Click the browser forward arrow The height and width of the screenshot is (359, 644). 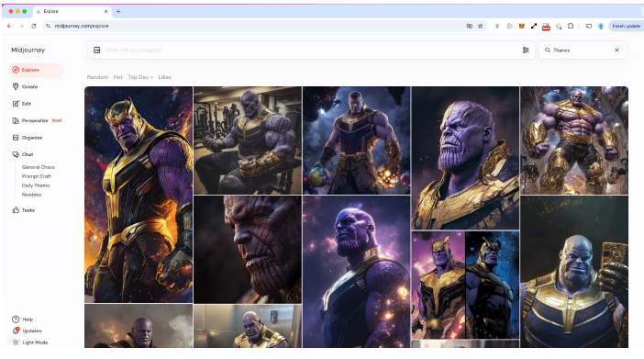21,26
